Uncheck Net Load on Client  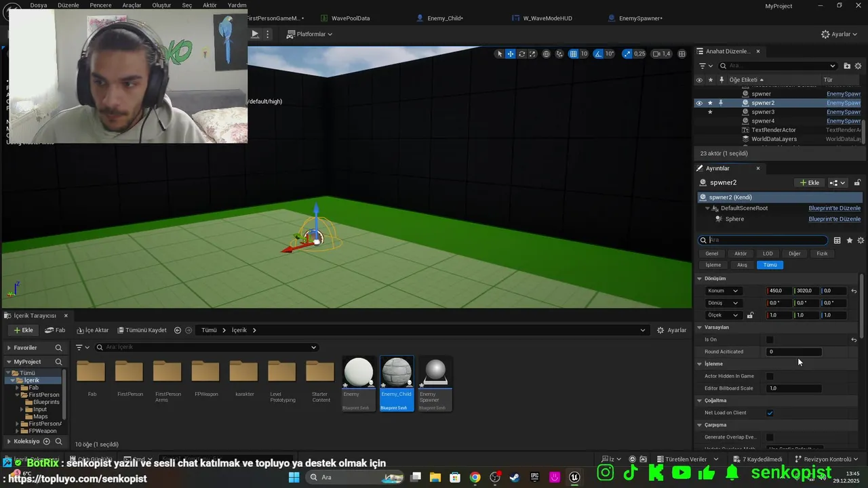tap(770, 413)
